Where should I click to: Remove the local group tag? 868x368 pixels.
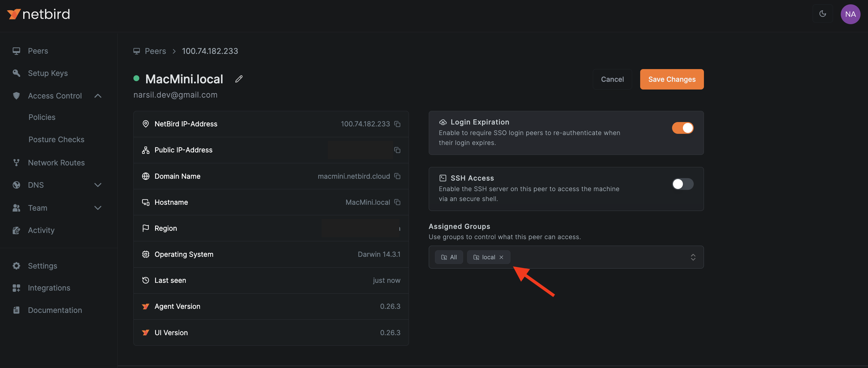[x=501, y=257]
